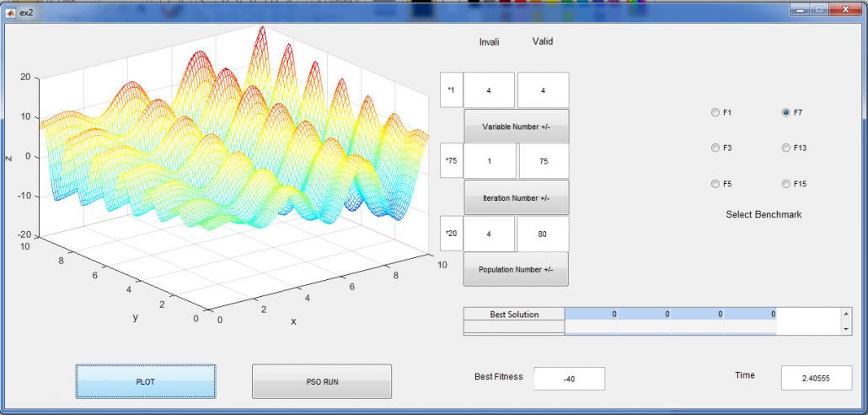Screen dimensions: 868x415
Task: Click the Best Solution table scroll down arrow
Action: point(845,329)
